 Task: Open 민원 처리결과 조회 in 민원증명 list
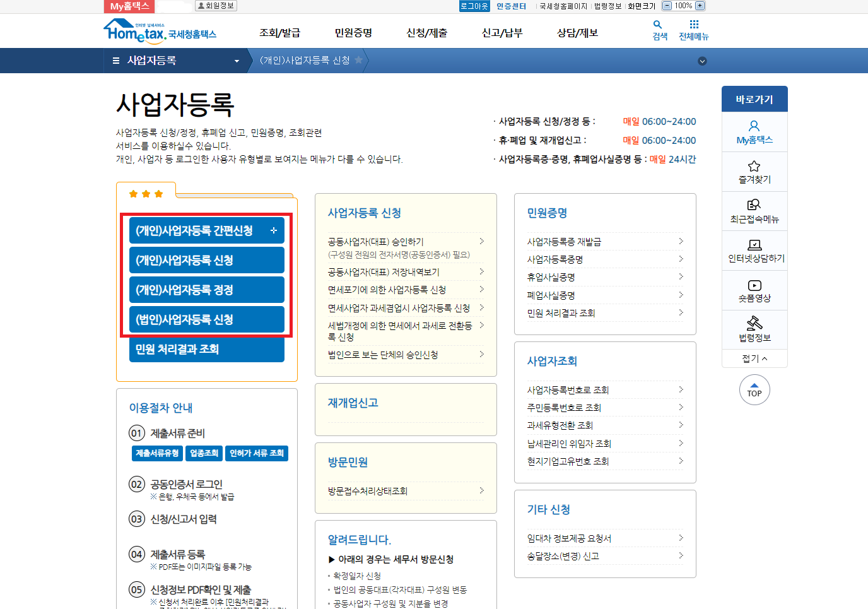pyautogui.click(x=561, y=313)
